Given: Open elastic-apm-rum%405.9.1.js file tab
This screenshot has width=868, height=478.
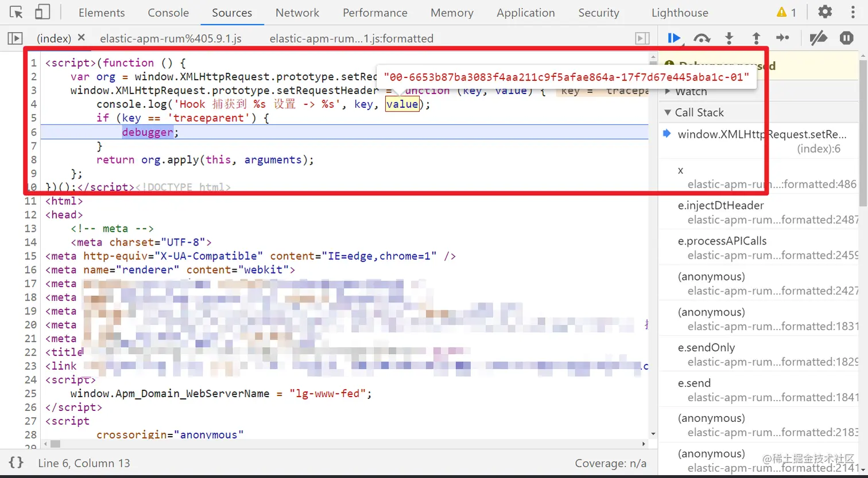Looking at the screenshot, I should (170, 38).
